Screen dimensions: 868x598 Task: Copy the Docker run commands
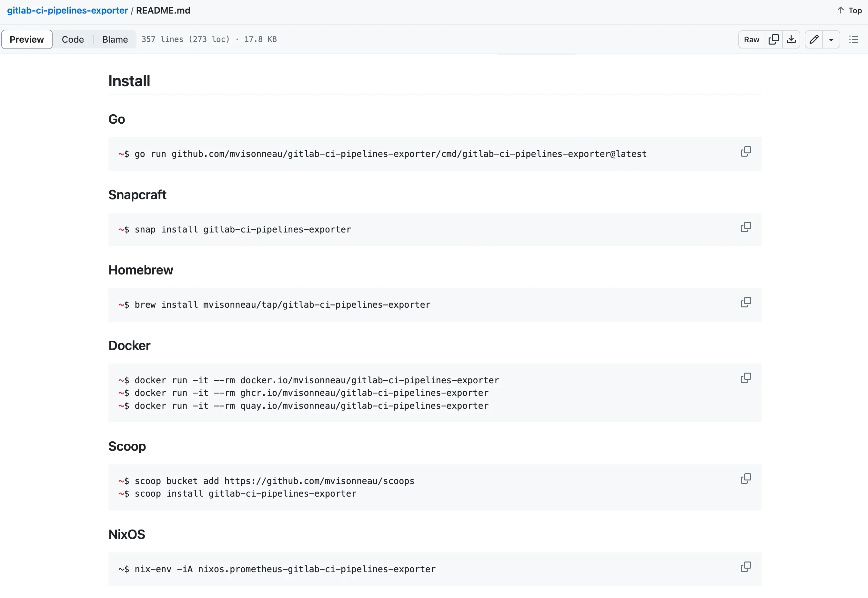[x=746, y=378]
